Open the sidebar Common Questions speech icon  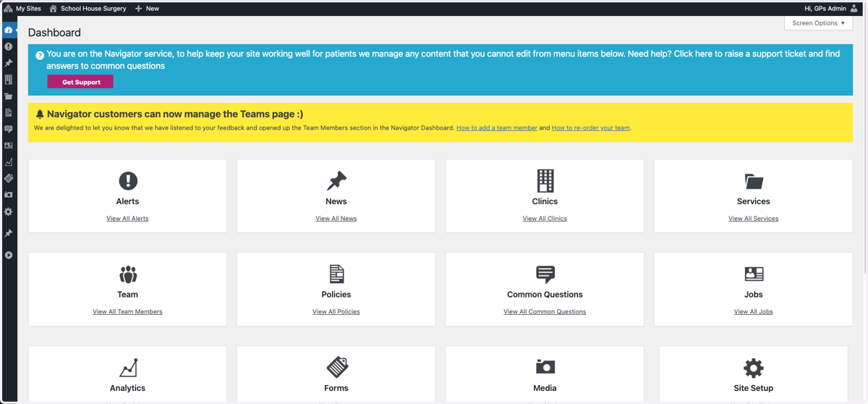tap(9, 130)
